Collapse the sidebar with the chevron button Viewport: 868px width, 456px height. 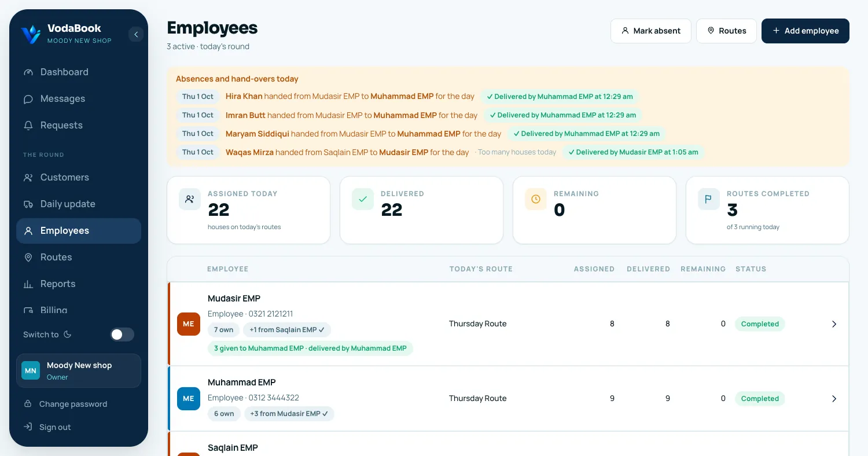(x=136, y=35)
